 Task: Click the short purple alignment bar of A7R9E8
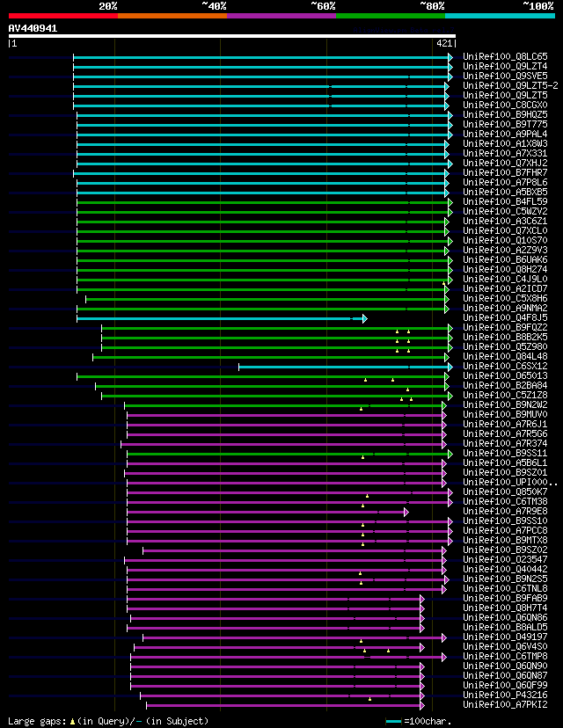268,512
